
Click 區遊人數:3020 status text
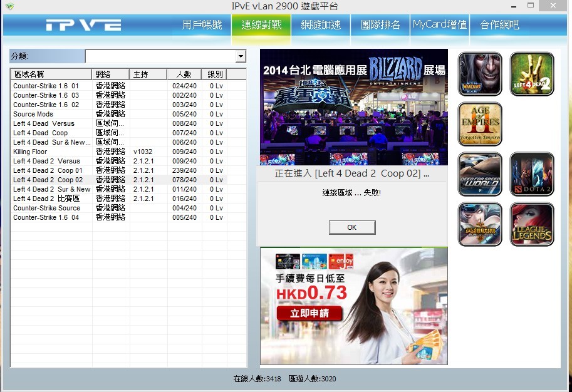click(312, 379)
